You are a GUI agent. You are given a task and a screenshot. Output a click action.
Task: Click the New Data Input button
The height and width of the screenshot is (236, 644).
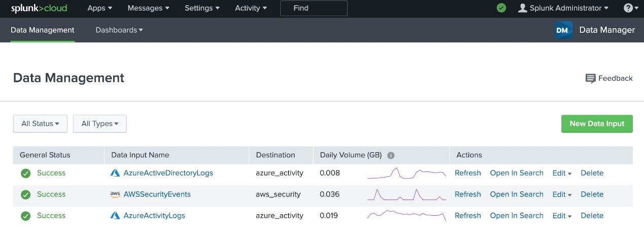pyautogui.click(x=597, y=123)
